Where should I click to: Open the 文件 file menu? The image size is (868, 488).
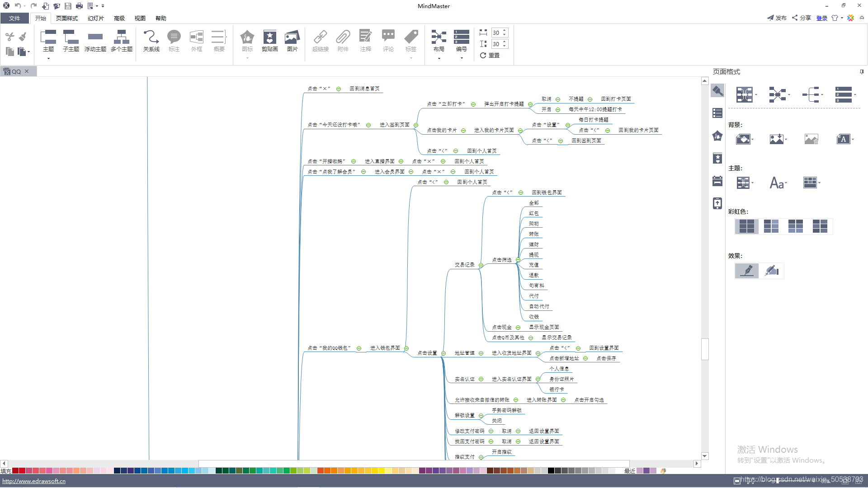14,19
